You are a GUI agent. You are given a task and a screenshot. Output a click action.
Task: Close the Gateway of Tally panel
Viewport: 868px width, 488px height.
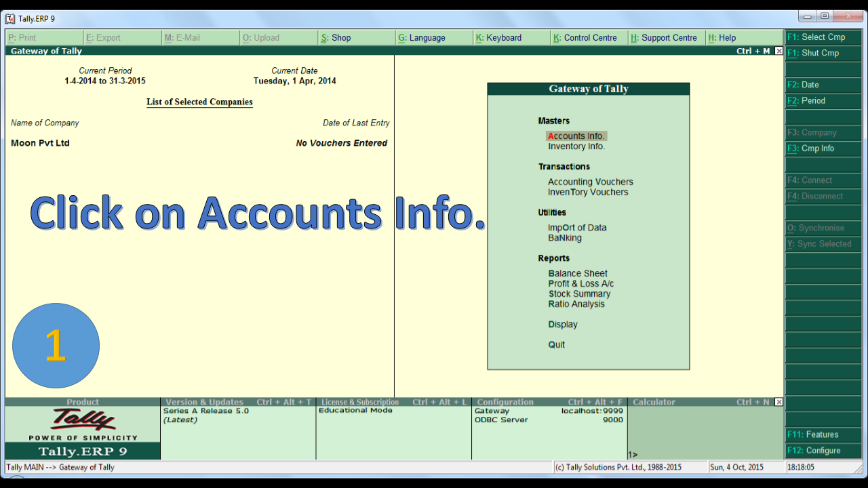pos(778,51)
